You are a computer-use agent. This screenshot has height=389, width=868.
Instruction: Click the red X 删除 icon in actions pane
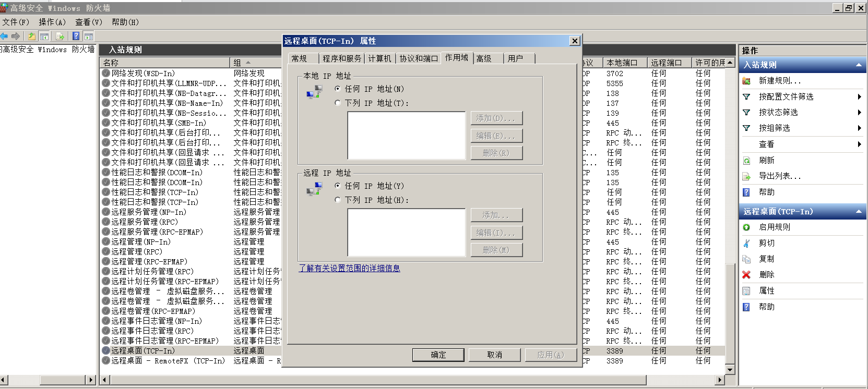pyautogui.click(x=746, y=275)
